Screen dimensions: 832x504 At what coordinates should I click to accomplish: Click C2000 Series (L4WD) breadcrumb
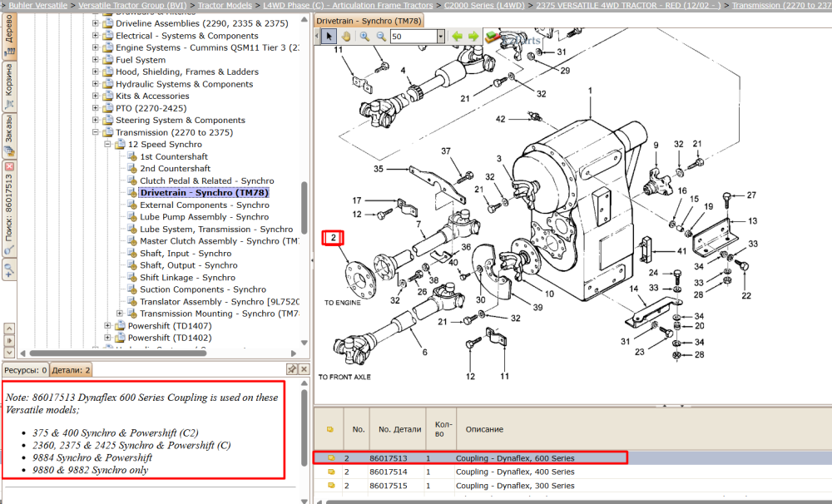(484, 5)
